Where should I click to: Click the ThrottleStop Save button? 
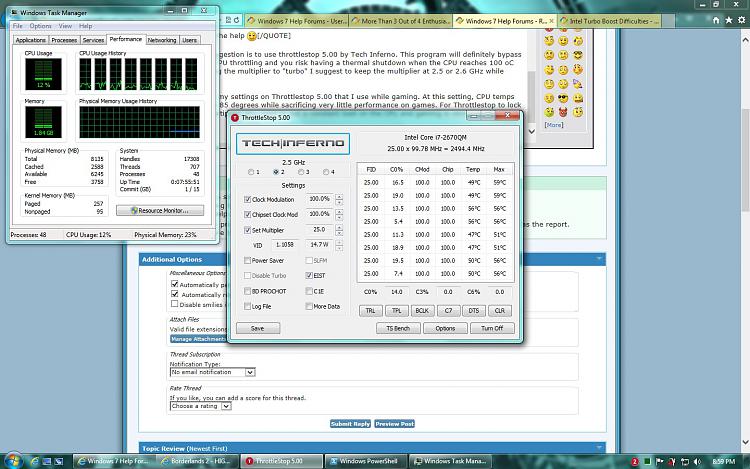pyautogui.click(x=257, y=328)
